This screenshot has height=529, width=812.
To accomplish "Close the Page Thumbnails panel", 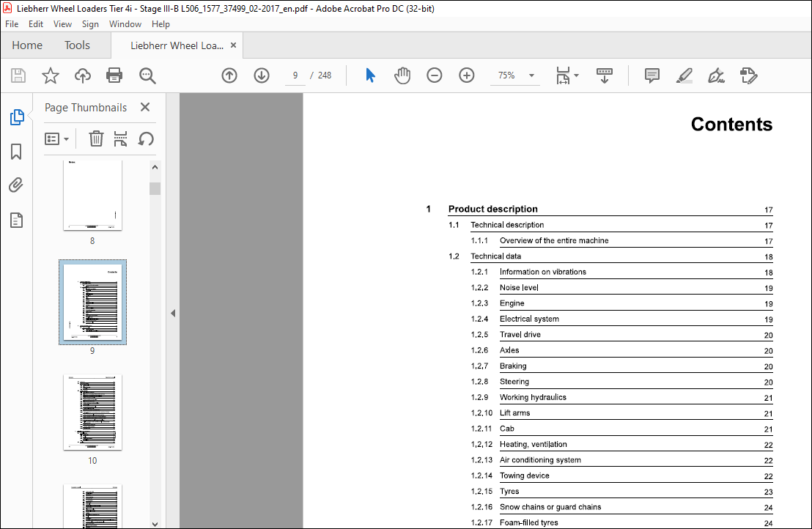I will 145,107.
